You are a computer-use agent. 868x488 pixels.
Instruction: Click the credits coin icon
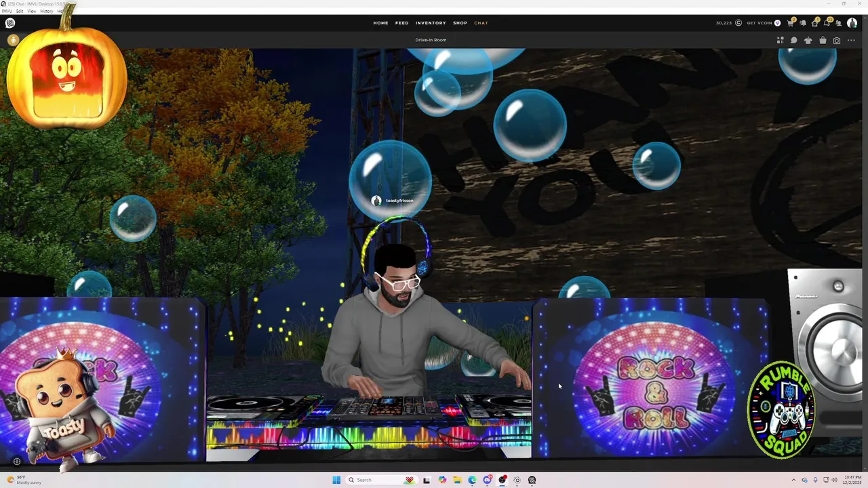(738, 23)
